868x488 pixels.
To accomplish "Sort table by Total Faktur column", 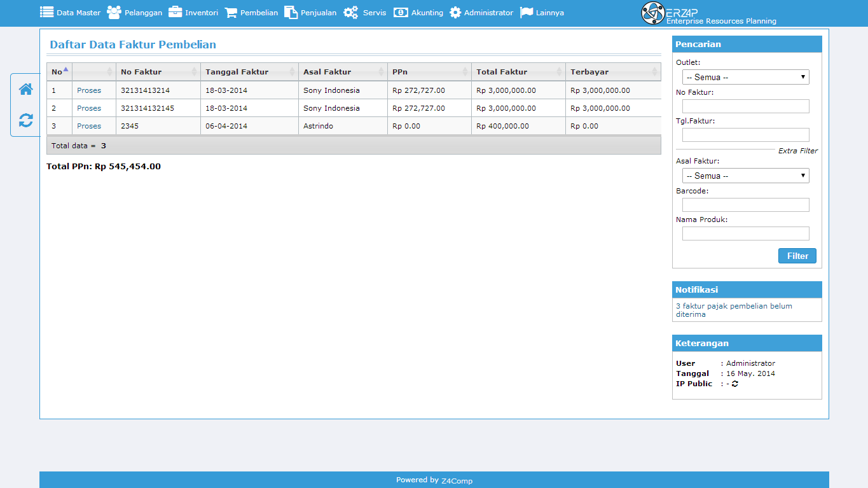I will point(518,72).
